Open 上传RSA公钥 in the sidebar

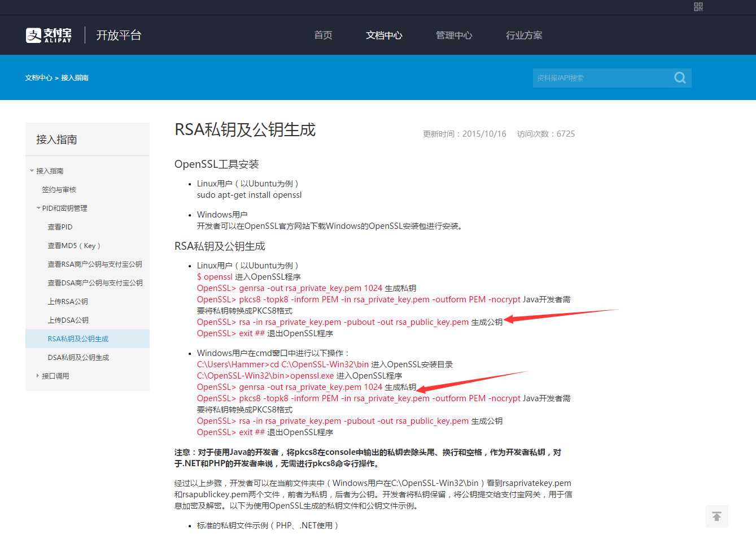pyautogui.click(x=68, y=301)
